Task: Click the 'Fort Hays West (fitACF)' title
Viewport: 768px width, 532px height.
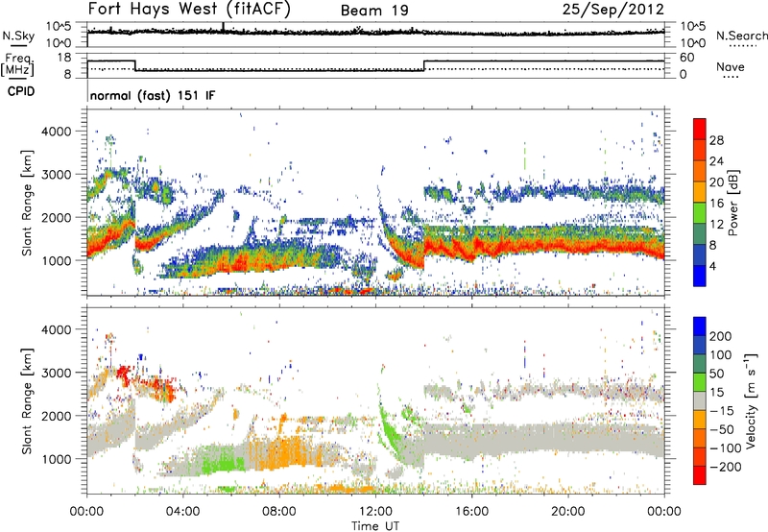Action: coord(189,9)
